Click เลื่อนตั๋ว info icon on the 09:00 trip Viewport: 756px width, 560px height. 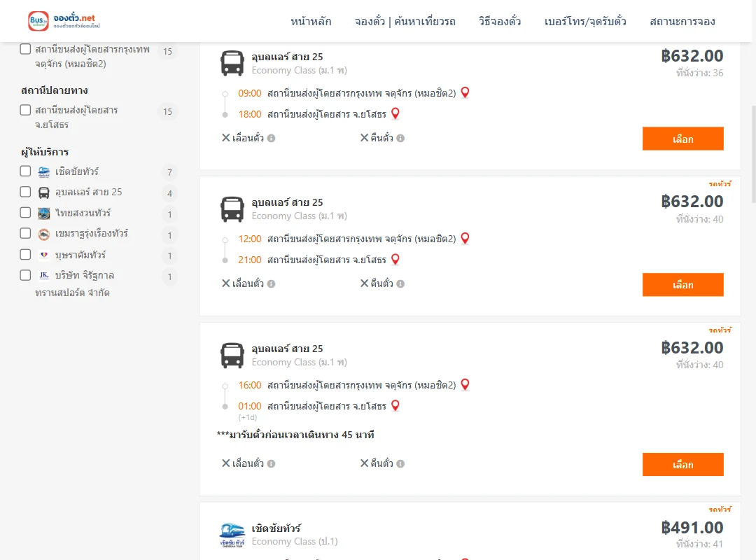[x=272, y=139]
